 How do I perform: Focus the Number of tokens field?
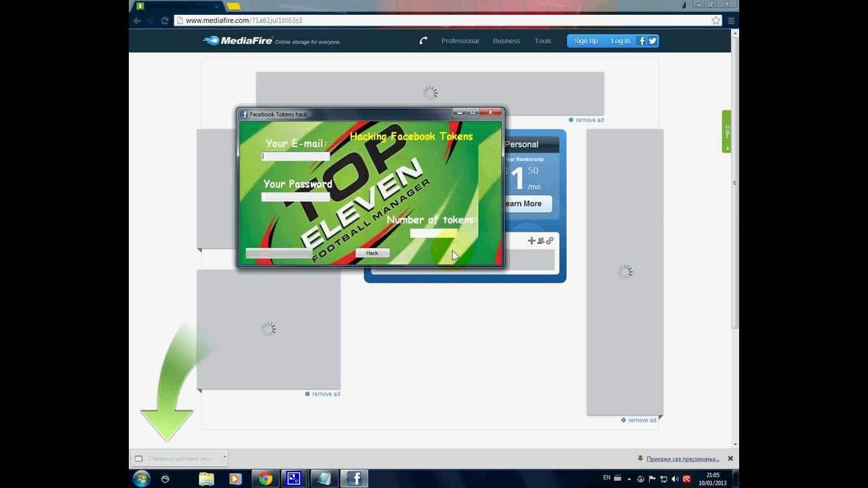tap(433, 234)
